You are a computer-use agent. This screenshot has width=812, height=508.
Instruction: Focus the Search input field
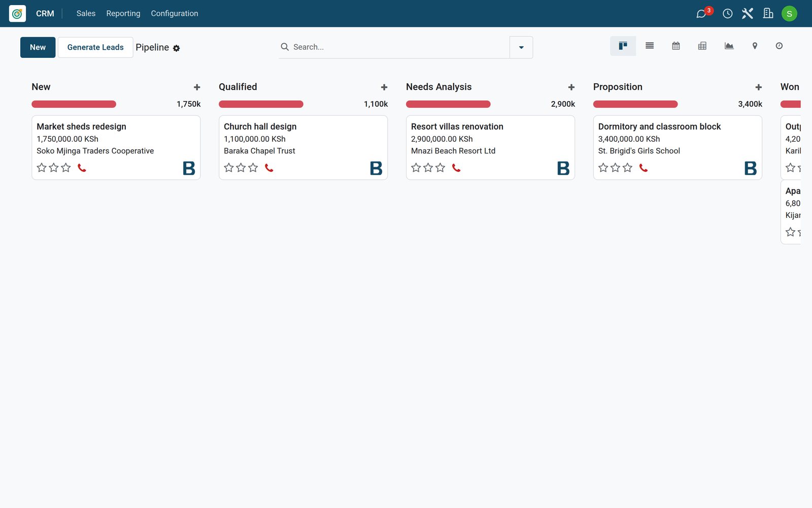398,47
